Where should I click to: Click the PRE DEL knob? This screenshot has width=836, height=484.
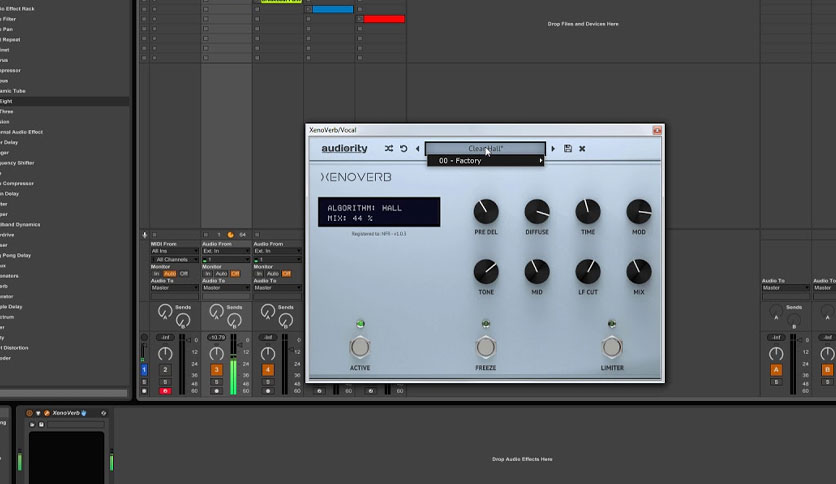(x=486, y=212)
